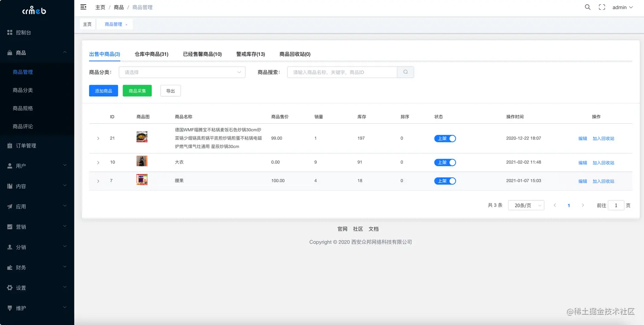Collapse the 商品 sidebar menu chevron
The image size is (644, 325).
tap(65, 52)
